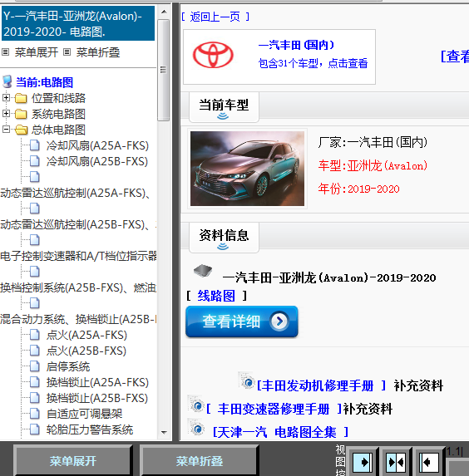Open 换档控制系统(A25B-FXS) diagram

point(78,287)
